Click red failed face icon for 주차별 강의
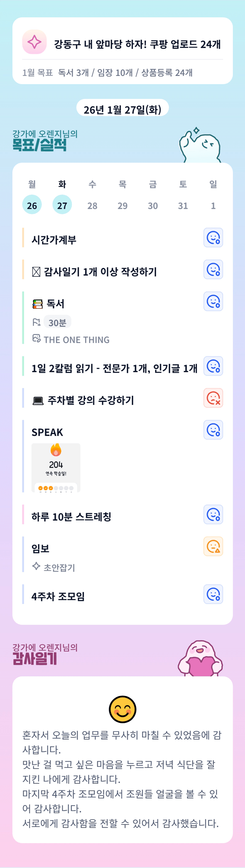This screenshot has height=868, width=245. click(213, 398)
